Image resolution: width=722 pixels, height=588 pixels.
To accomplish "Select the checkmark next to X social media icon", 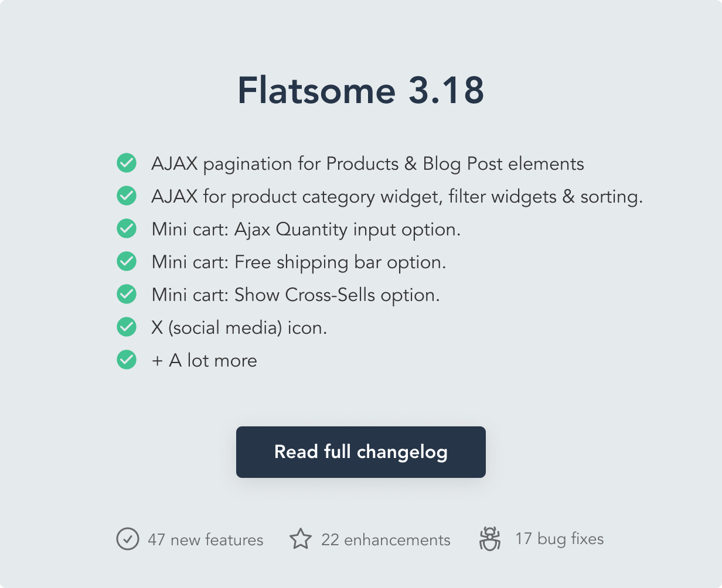I will point(127,327).
